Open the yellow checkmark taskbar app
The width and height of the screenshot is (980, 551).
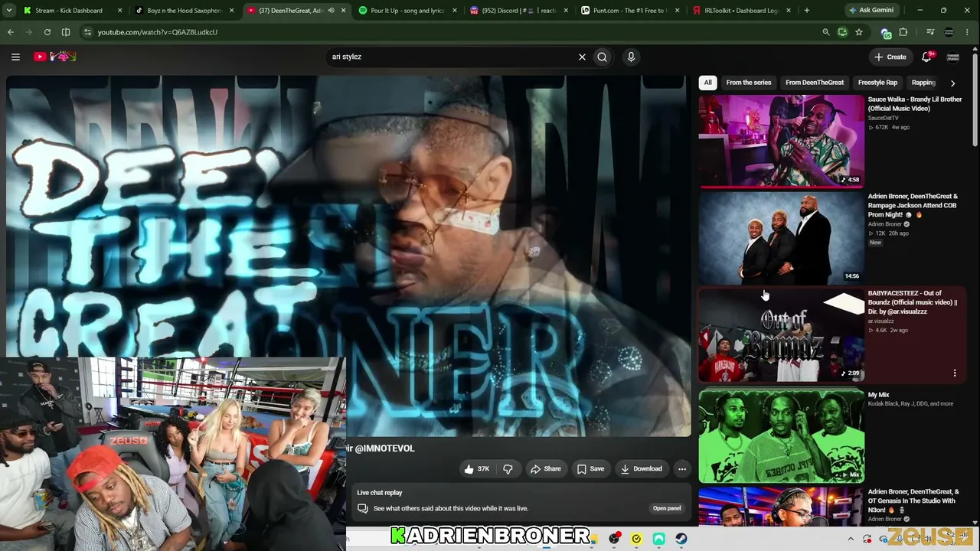point(636,539)
